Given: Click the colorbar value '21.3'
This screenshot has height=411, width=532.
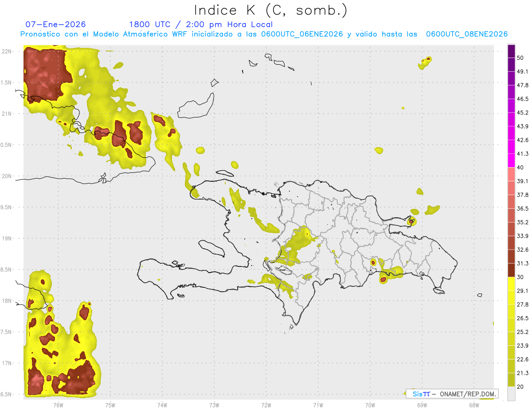Looking at the screenshot, I should [523, 373].
